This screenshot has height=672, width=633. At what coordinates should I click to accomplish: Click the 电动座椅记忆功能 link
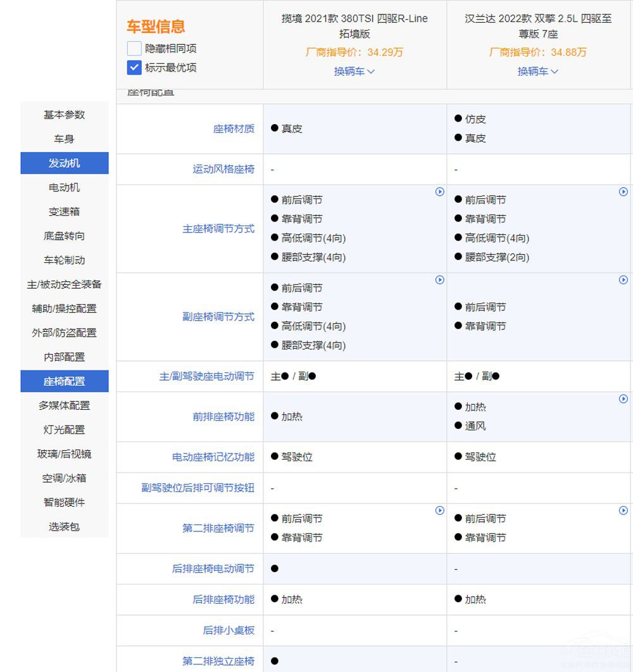(x=213, y=457)
